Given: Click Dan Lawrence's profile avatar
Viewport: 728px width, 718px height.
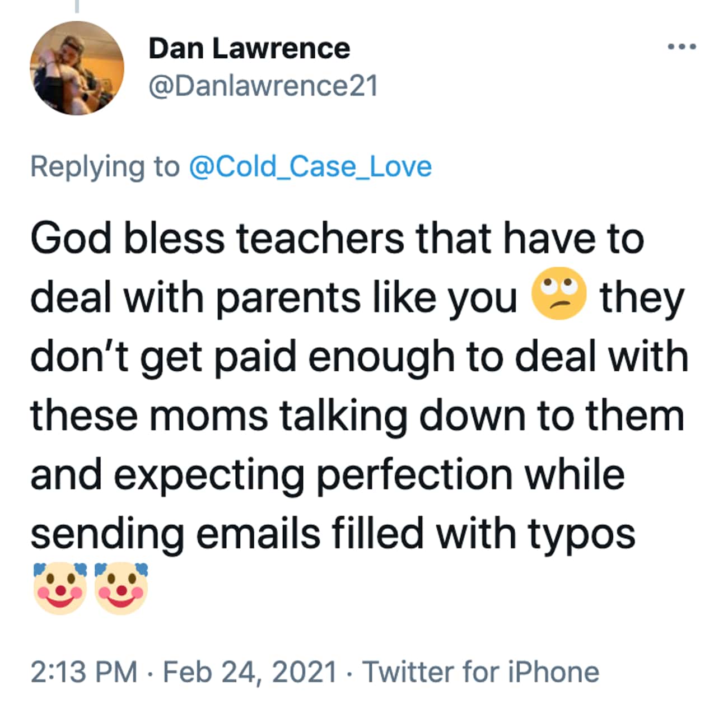Looking at the screenshot, I should 77,68.
